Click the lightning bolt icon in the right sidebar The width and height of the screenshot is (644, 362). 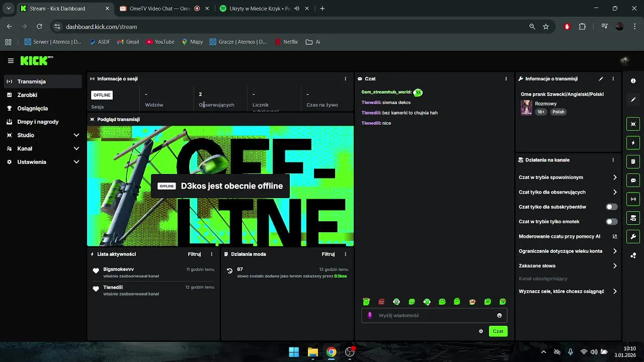coord(633,143)
